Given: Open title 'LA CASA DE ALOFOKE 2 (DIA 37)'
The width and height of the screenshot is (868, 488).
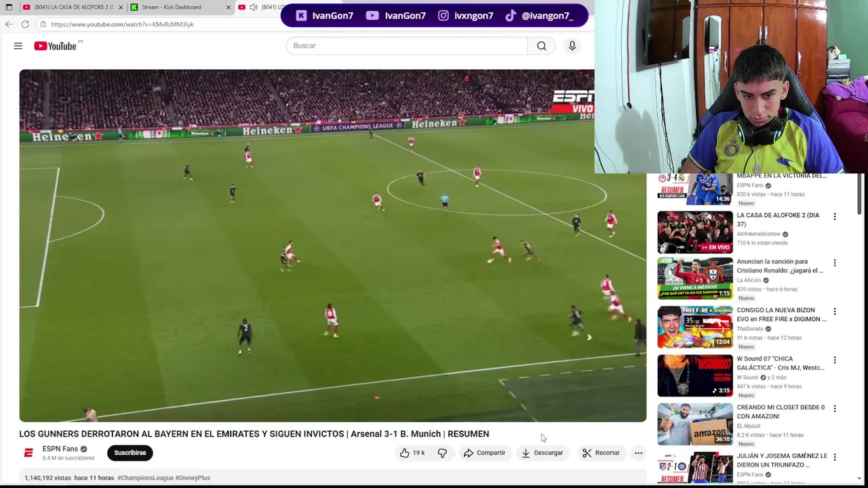Looking at the screenshot, I should [x=778, y=220].
